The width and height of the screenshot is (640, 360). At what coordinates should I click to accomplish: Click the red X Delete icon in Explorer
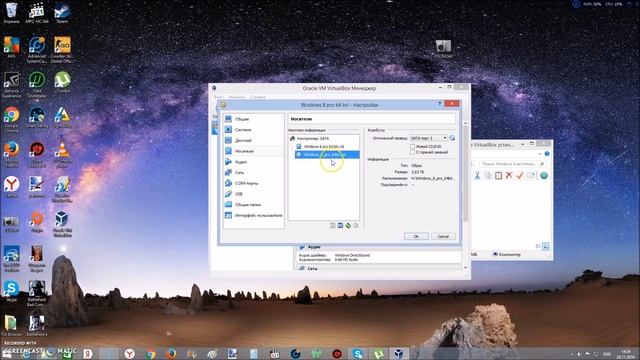[x=509, y=176]
